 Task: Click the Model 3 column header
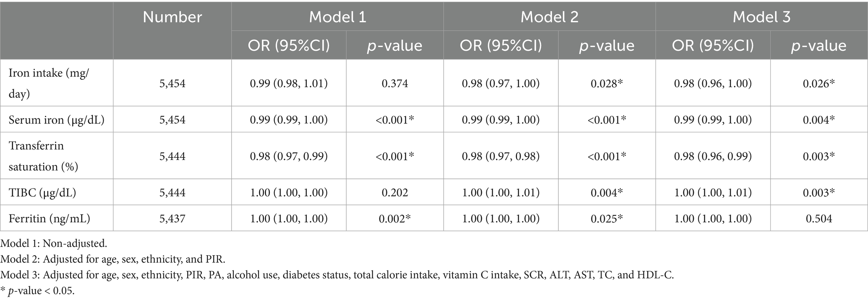click(x=761, y=17)
